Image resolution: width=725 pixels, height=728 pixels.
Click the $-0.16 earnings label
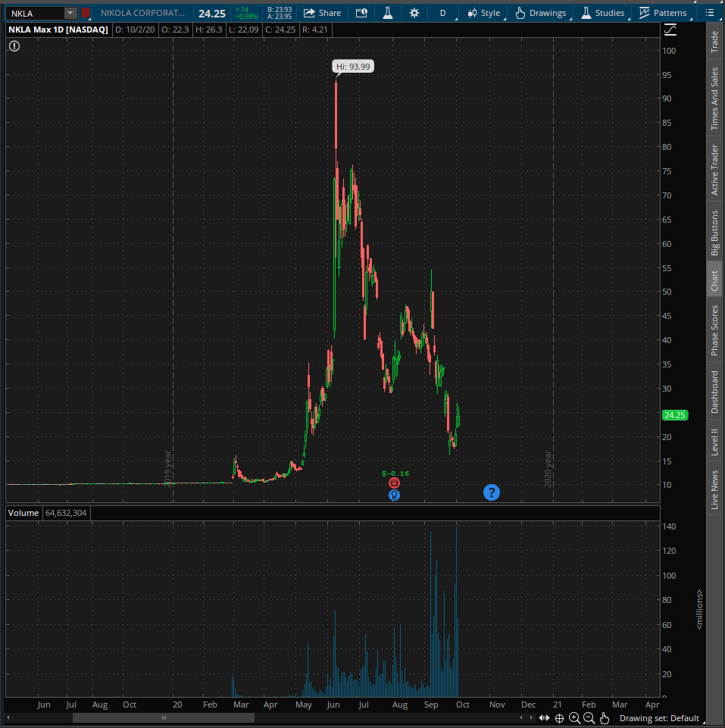pos(395,473)
